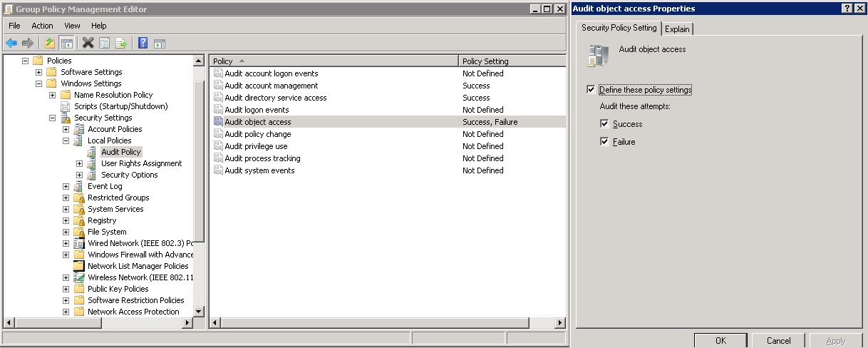Screen dimensions: 868x348
Task: Click the Audit account logon events policy icon
Action: point(218,73)
